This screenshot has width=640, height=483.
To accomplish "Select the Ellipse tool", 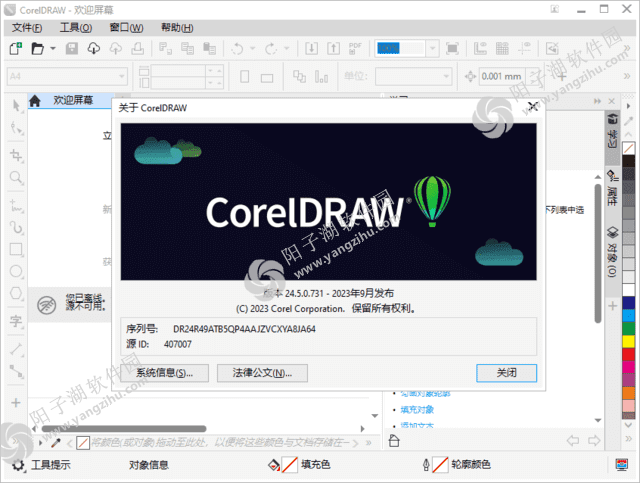I will pos(16,272).
